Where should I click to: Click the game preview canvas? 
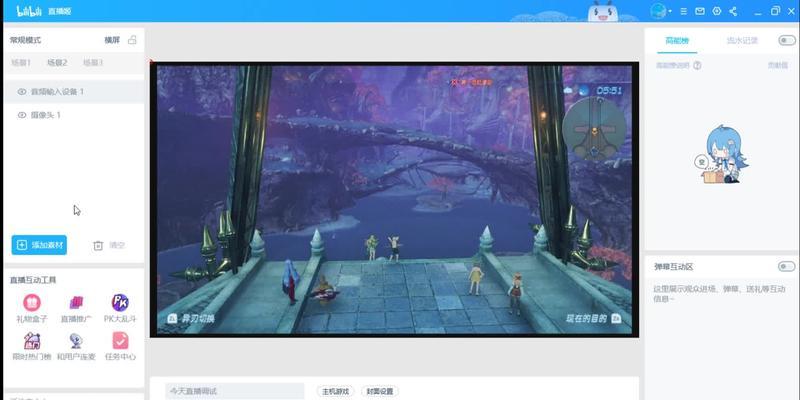point(394,199)
